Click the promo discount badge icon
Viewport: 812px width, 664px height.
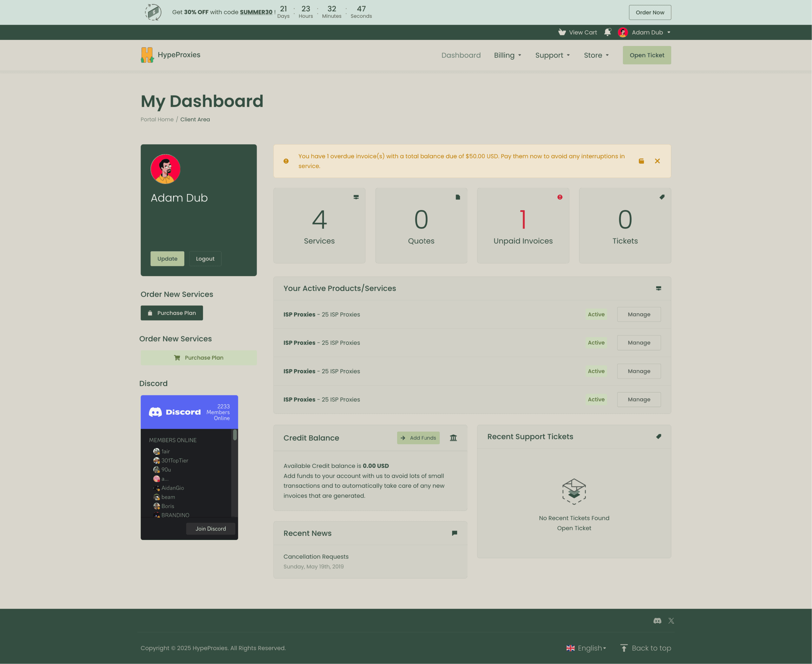coord(153,12)
